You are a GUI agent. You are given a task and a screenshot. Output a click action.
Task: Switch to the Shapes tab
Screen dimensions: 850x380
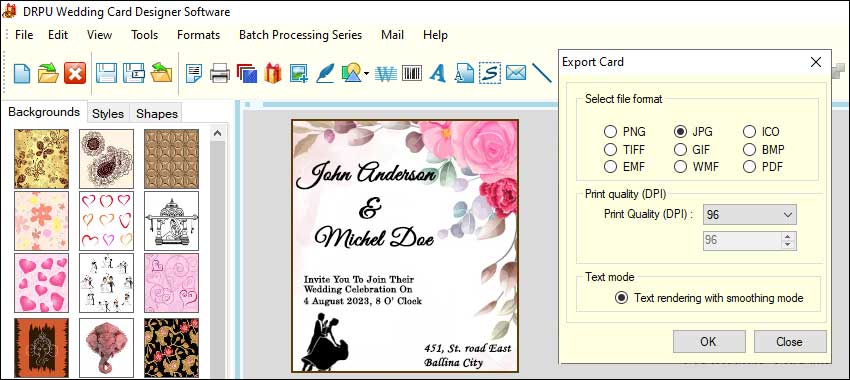[x=157, y=114]
